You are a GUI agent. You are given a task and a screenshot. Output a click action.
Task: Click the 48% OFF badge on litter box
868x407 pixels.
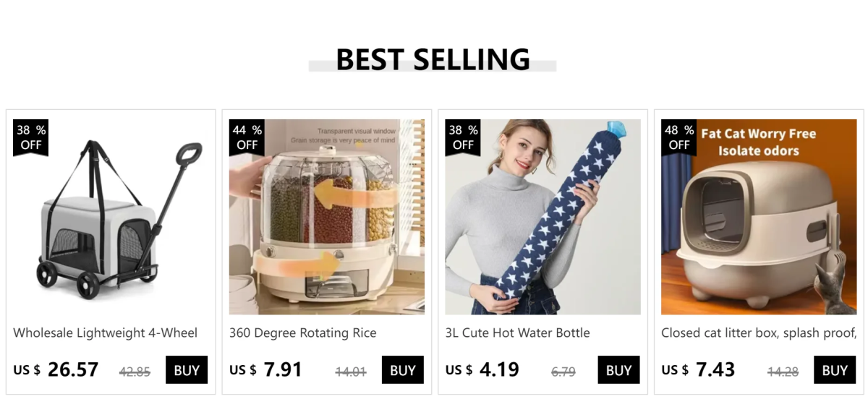pyautogui.click(x=679, y=137)
